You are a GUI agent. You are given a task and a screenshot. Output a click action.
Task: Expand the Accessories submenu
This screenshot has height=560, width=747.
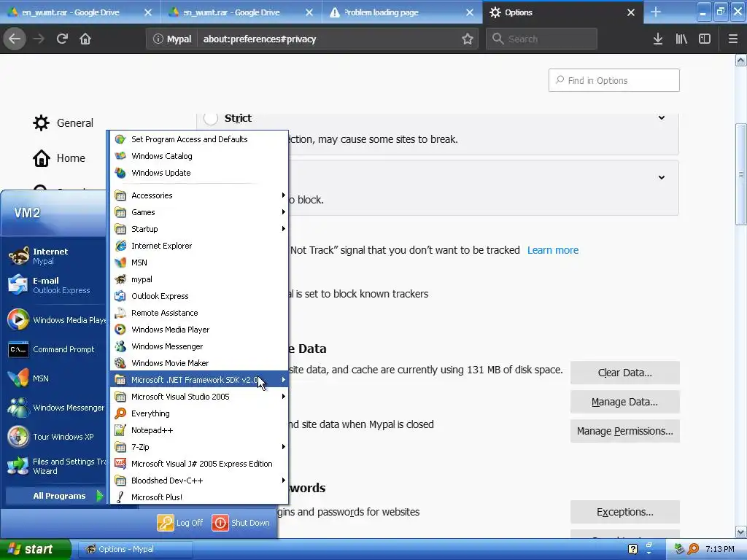pos(199,195)
